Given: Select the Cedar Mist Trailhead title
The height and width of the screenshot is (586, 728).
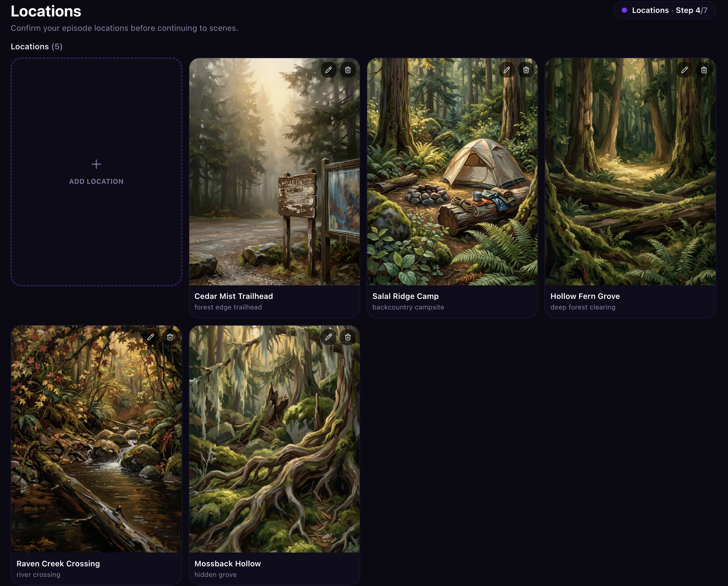Looking at the screenshot, I should [x=234, y=296].
